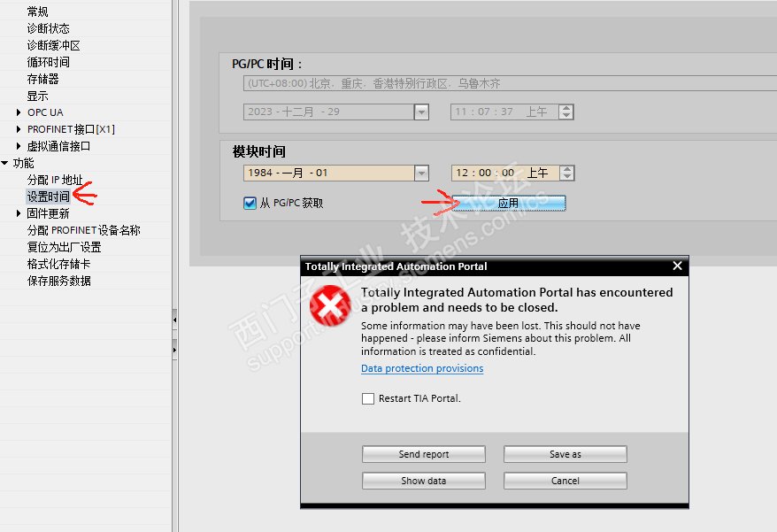
Task: Click the PG/PC time stepper arrows
Action: pyautogui.click(x=565, y=112)
